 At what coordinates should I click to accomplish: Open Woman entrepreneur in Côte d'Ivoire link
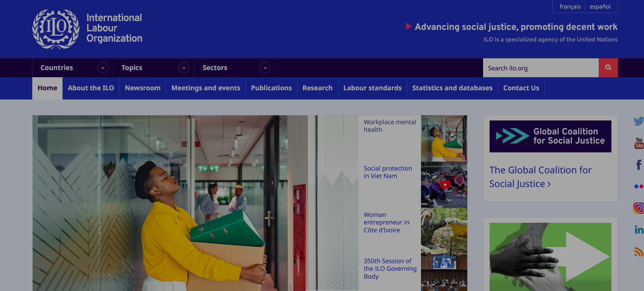click(387, 222)
